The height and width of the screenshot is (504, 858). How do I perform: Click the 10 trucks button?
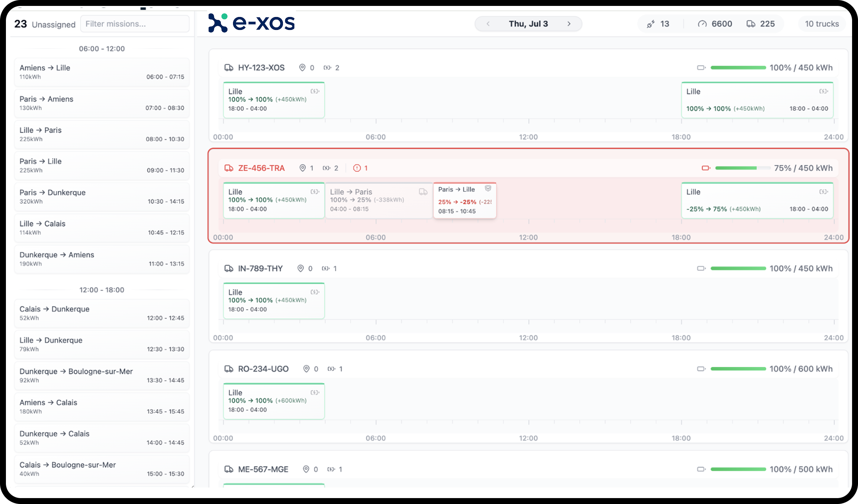(822, 24)
